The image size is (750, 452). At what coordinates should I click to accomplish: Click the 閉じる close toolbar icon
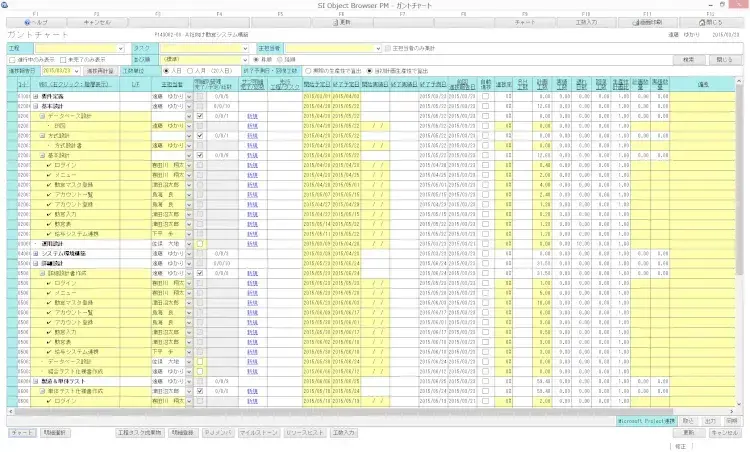(712, 20)
